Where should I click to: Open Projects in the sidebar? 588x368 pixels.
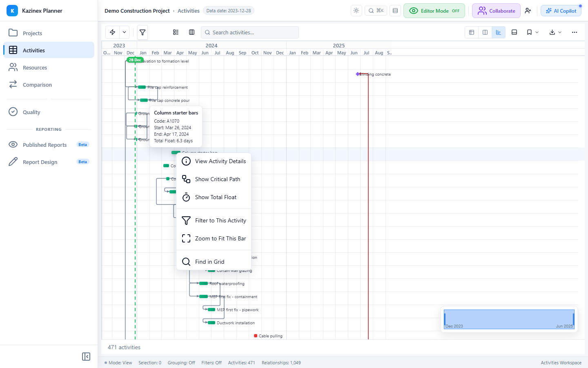[49, 33]
